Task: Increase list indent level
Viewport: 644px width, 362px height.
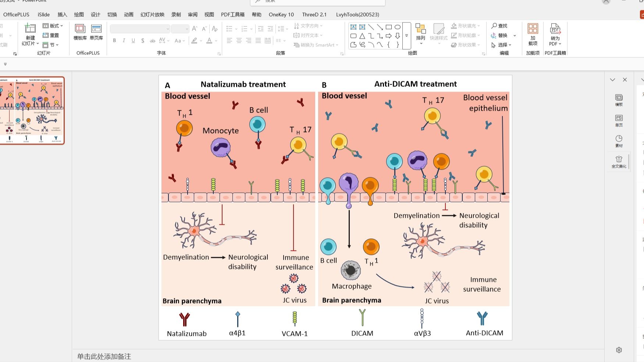Action: tap(270, 29)
